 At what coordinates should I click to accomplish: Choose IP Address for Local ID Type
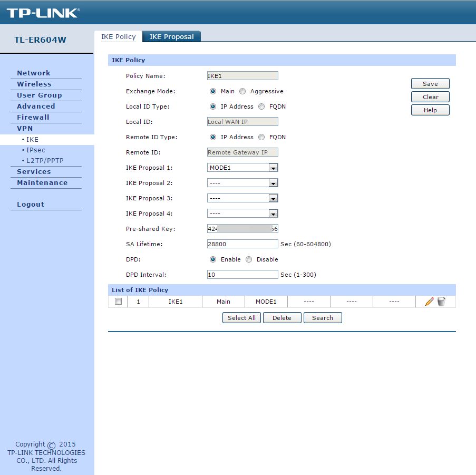click(213, 106)
